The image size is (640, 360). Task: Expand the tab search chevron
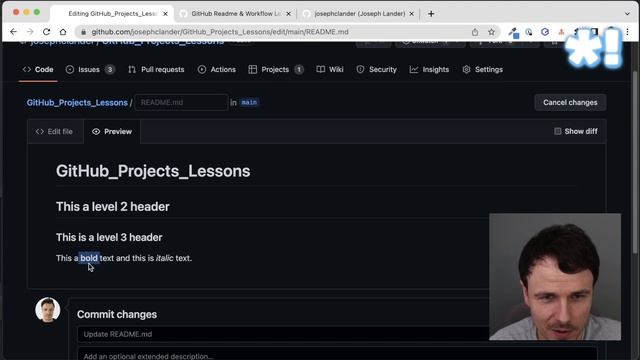627,14
